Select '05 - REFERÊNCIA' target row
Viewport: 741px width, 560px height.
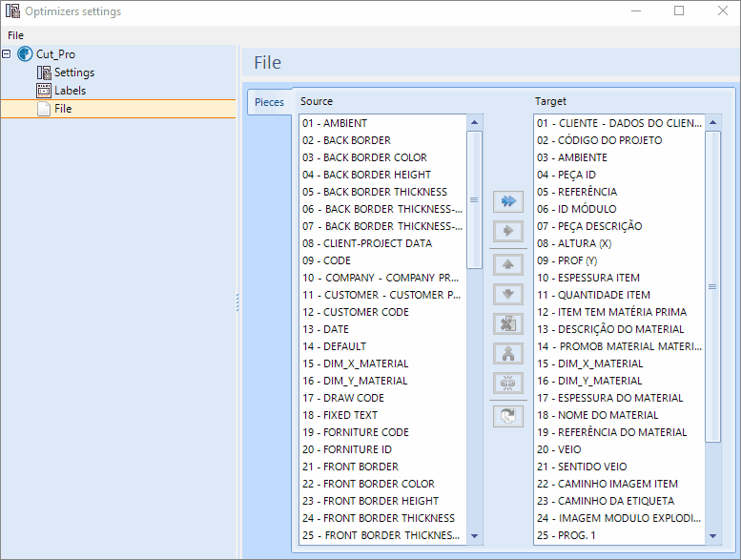[x=620, y=192]
